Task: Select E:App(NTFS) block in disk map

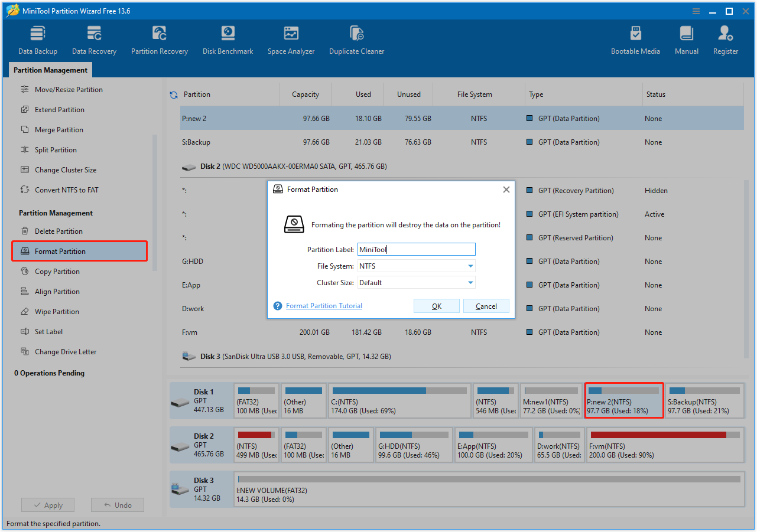Action: [493, 445]
